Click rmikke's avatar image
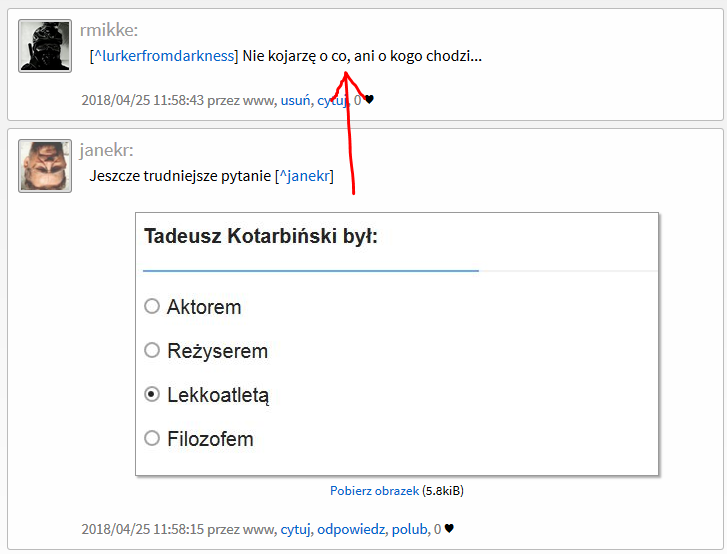The image size is (727, 554). tap(45, 46)
